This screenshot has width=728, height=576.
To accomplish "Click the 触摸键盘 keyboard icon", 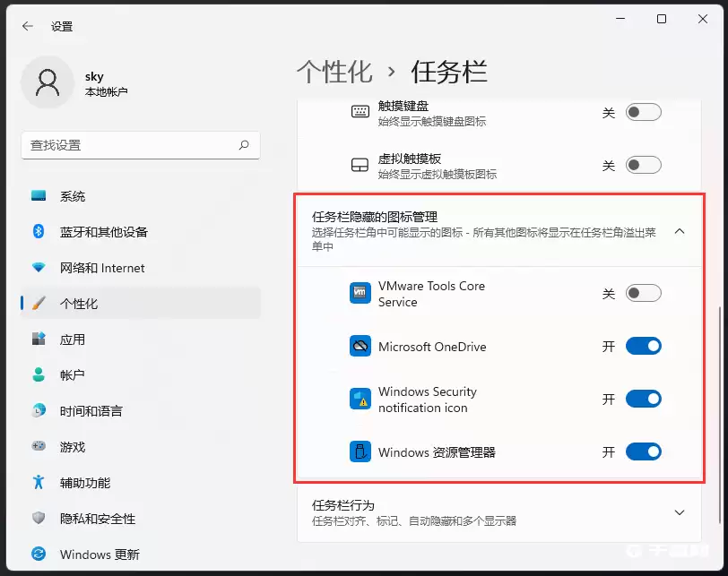I will (x=360, y=112).
